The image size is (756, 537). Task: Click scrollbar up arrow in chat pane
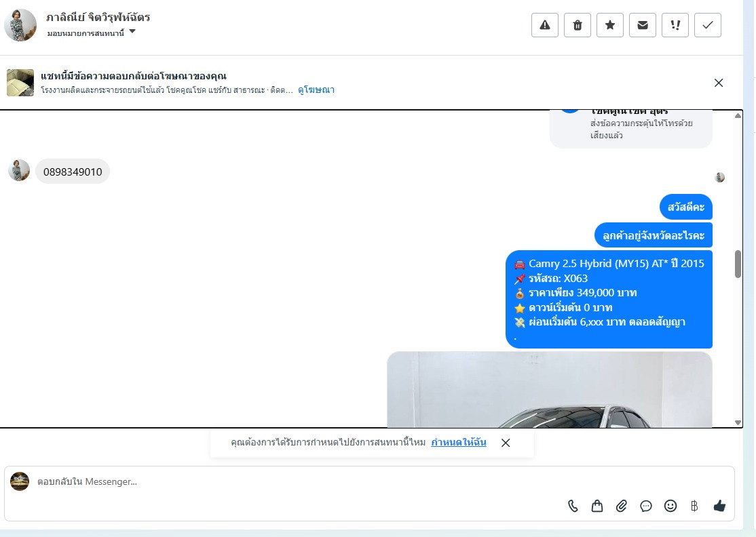pos(738,115)
